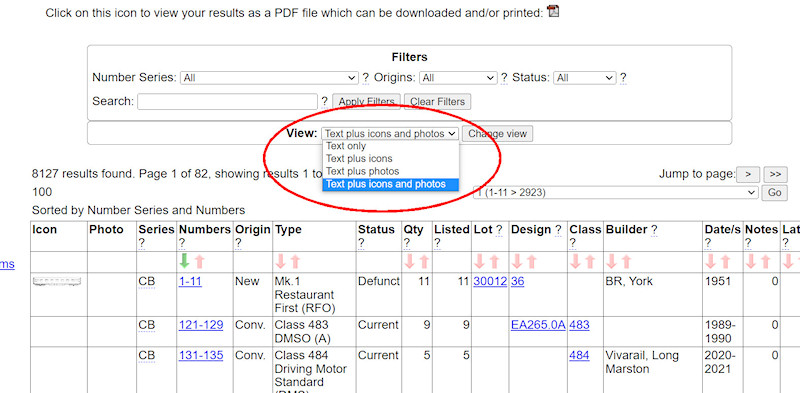This screenshot has width=800, height=393.
Task: Sort Numbers descending with green down arrow
Action: coord(185,261)
